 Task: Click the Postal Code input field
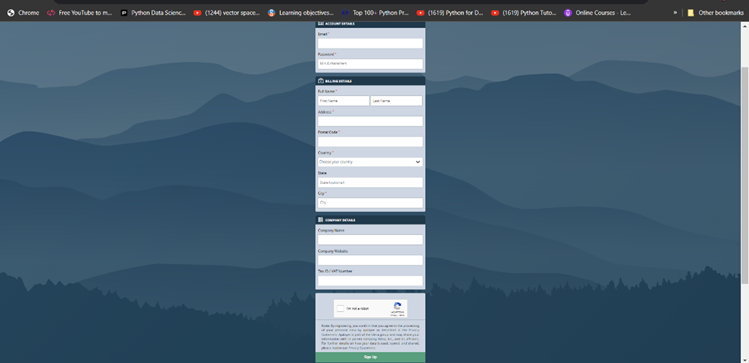coord(370,142)
